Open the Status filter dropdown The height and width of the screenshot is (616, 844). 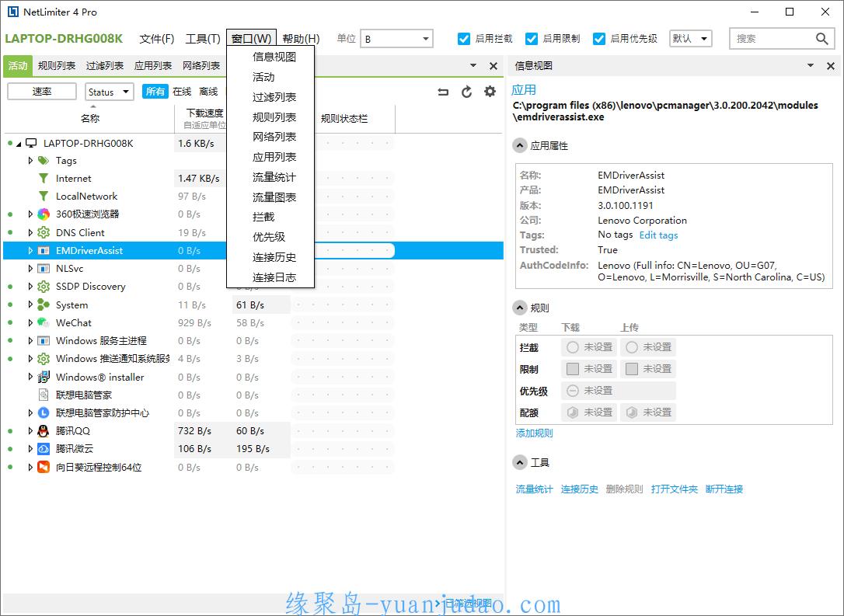[x=110, y=92]
